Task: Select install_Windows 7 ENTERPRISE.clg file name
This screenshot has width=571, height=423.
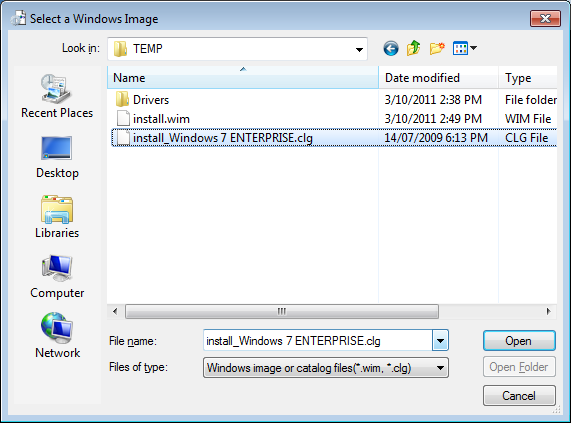Action: [223, 138]
